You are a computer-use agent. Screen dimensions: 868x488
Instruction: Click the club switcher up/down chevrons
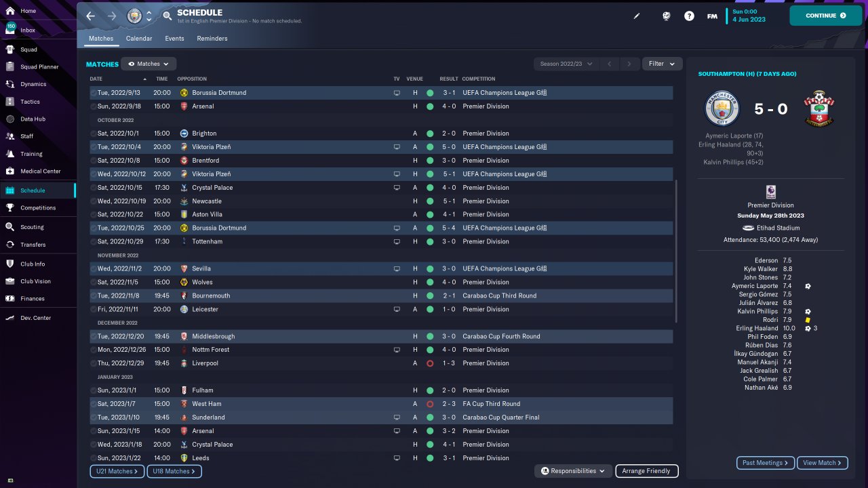[x=149, y=16]
